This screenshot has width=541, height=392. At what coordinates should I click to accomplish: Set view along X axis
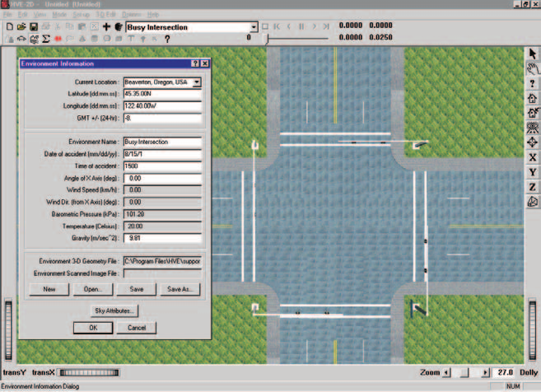tap(533, 157)
